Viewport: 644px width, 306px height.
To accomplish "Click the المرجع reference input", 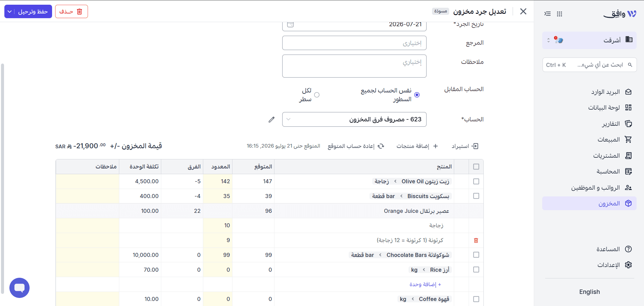I will [354, 43].
